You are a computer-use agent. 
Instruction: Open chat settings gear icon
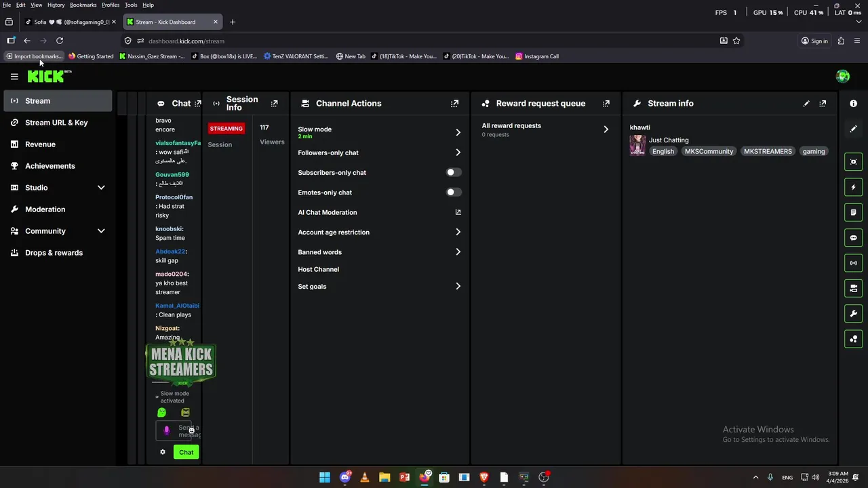point(163,452)
